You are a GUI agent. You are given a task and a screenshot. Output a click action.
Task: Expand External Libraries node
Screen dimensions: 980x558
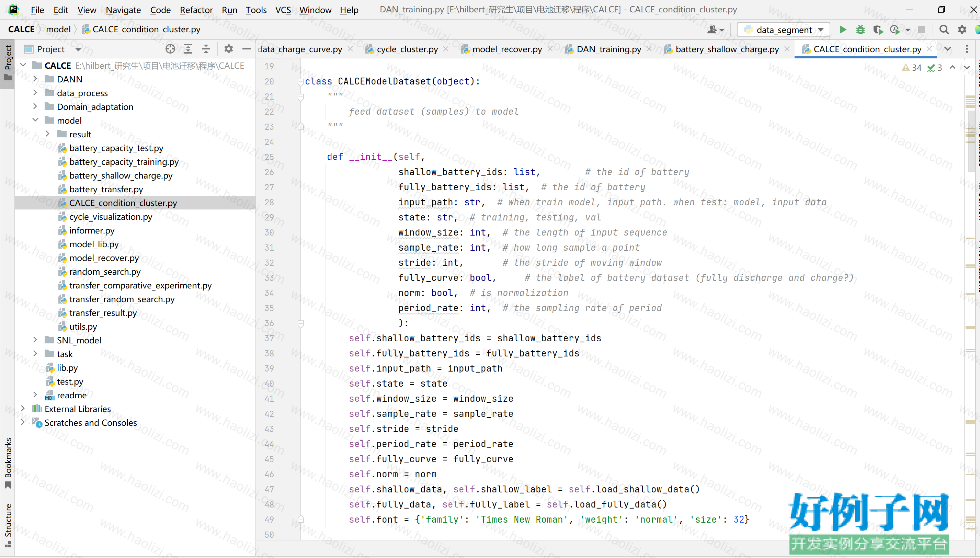click(x=23, y=409)
